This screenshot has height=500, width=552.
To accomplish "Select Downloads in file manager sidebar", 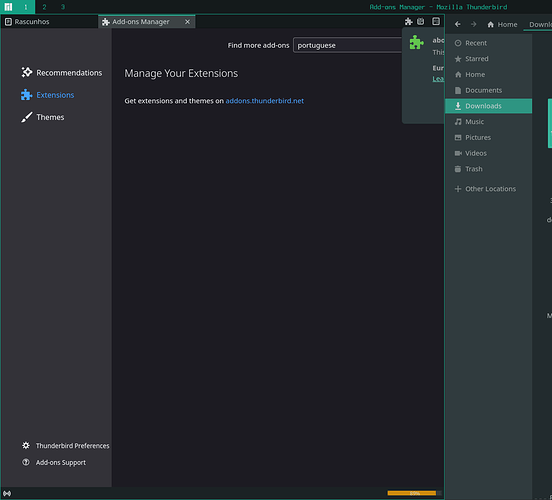I will tap(488, 106).
